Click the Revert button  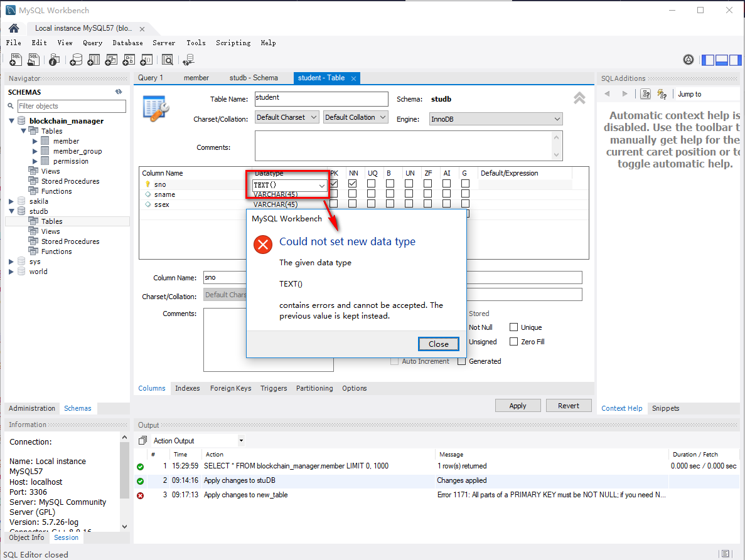pyautogui.click(x=568, y=406)
